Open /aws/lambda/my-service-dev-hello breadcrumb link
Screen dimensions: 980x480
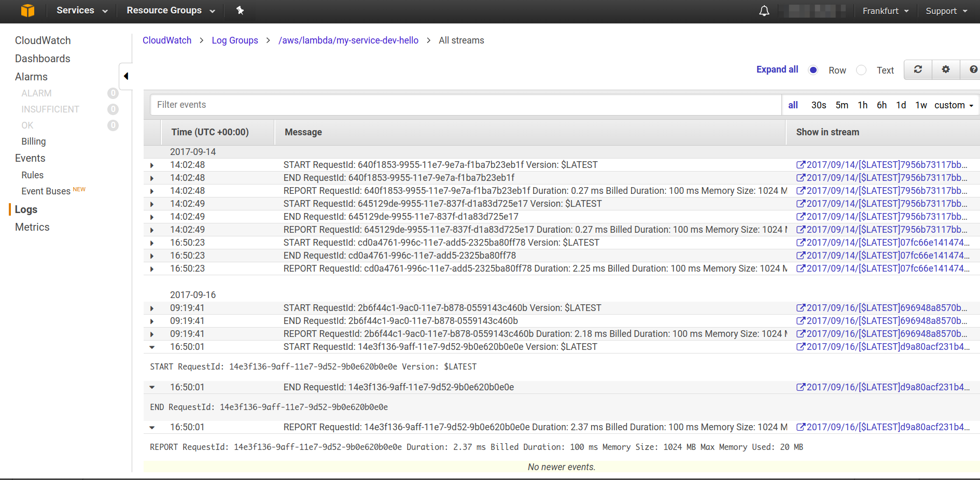click(348, 40)
